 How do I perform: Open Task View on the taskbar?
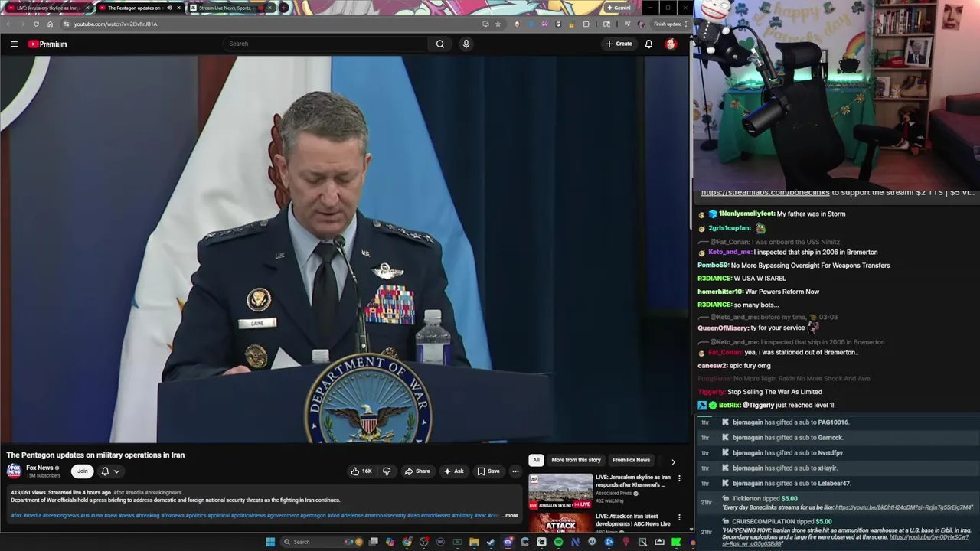(374, 542)
